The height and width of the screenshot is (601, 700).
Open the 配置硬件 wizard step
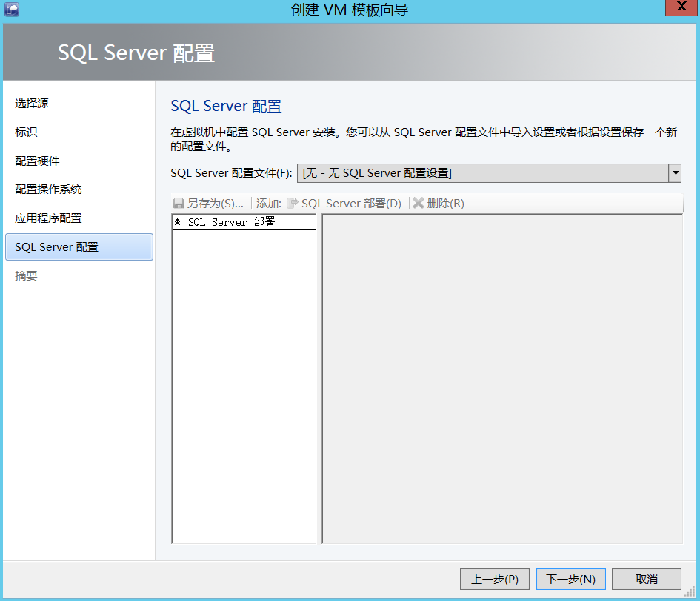pos(37,161)
